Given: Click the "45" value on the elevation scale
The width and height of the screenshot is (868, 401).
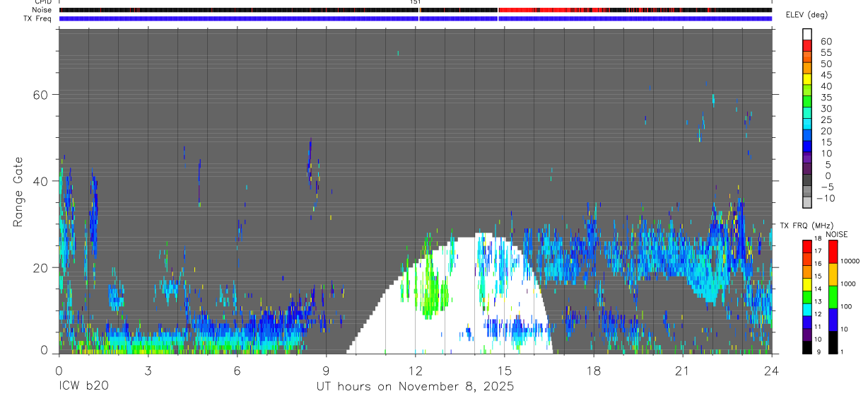Looking at the screenshot, I should click(826, 76).
